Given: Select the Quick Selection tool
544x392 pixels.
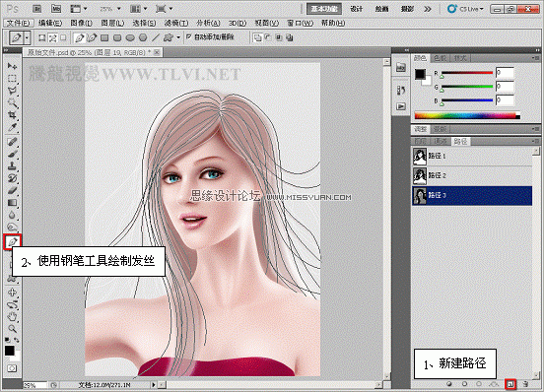Looking at the screenshot, I should [x=12, y=103].
